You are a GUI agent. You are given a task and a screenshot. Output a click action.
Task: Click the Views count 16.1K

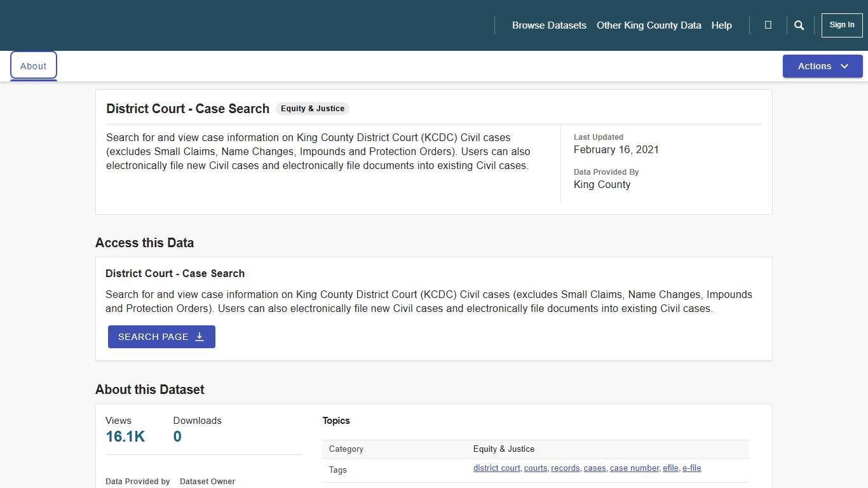coord(125,437)
